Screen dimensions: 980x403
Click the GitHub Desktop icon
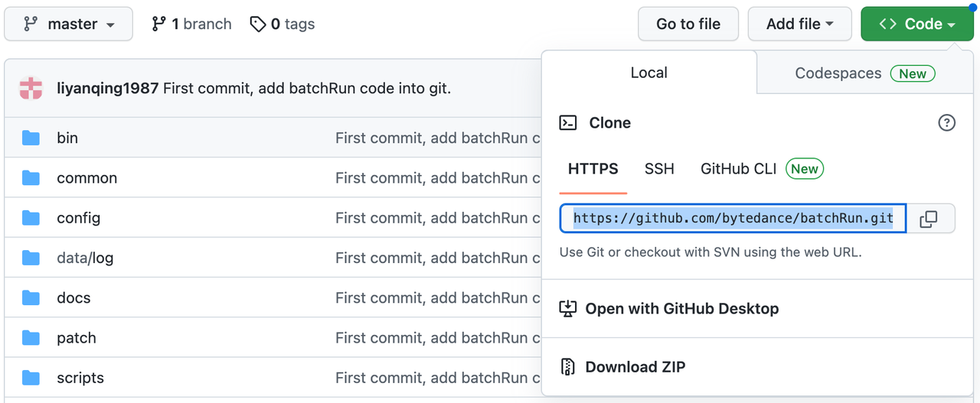click(x=567, y=309)
